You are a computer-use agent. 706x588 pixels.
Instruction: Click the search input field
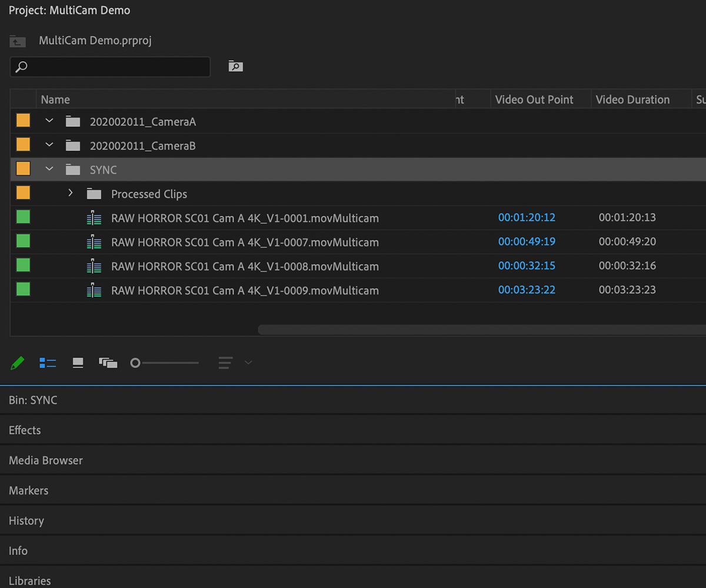[x=109, y=66]
